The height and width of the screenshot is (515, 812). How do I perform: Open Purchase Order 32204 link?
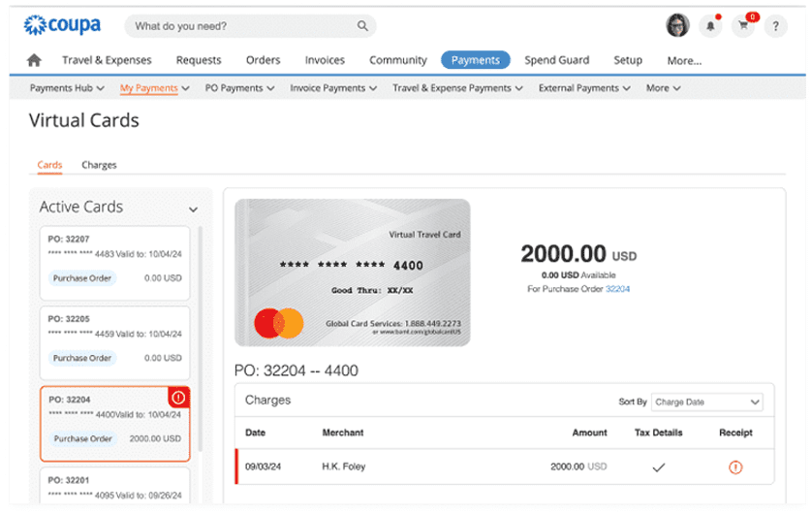point(617,289)
